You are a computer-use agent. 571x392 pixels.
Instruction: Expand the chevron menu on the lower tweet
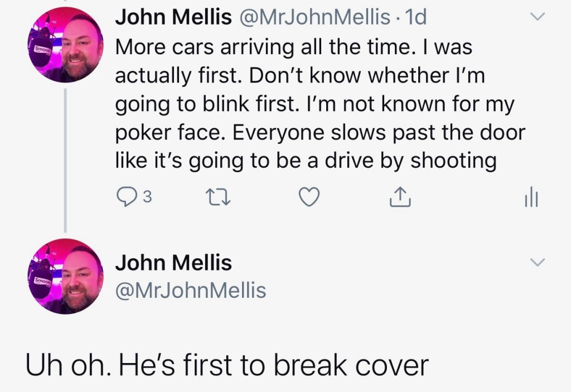(537, 262)
